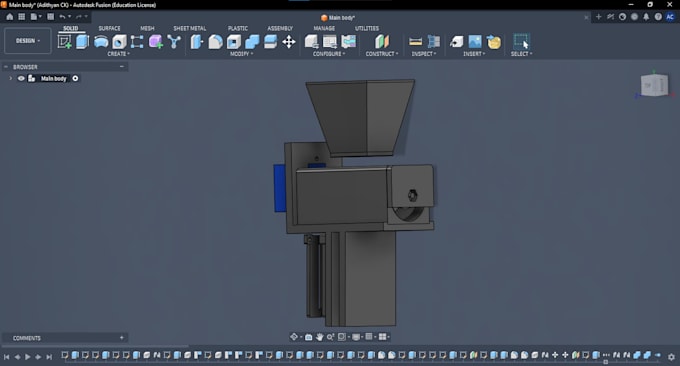Switch to the ASSEMBLY tab
680x366 pixels.
[x=280, y=28]
